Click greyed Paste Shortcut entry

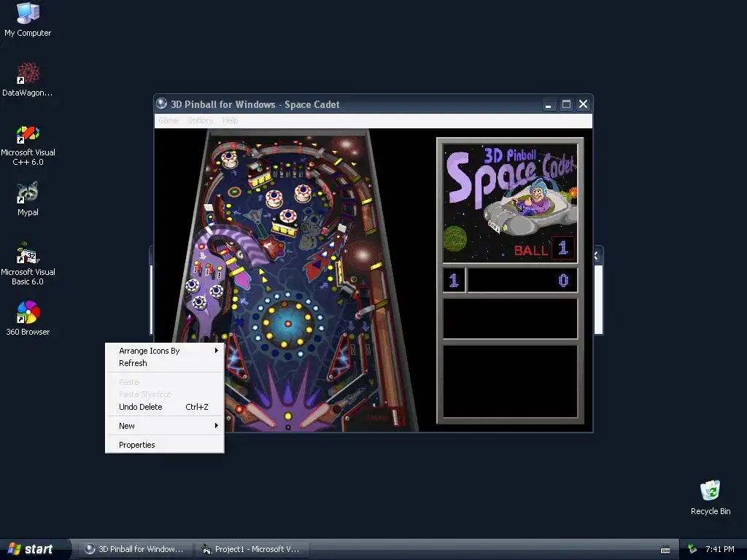point(164,394)
